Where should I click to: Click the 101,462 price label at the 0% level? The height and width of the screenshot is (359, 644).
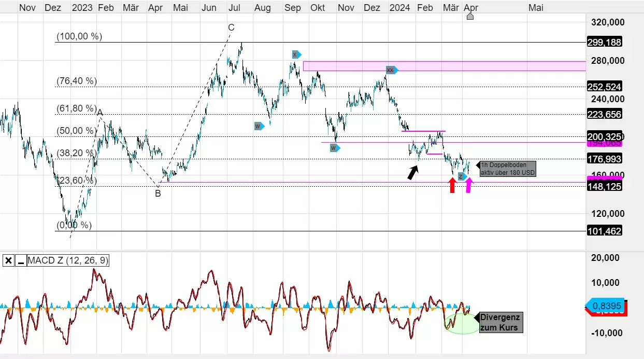tap(604, 231)
